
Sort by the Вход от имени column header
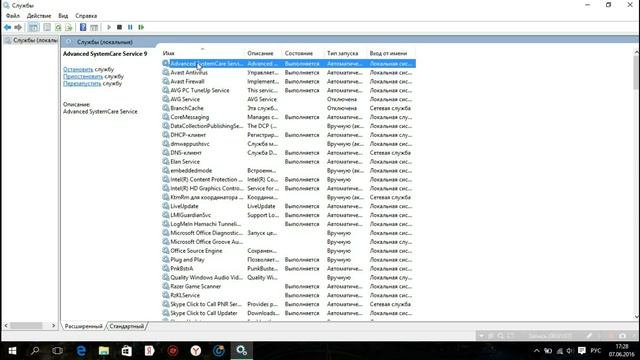point(391,53)
